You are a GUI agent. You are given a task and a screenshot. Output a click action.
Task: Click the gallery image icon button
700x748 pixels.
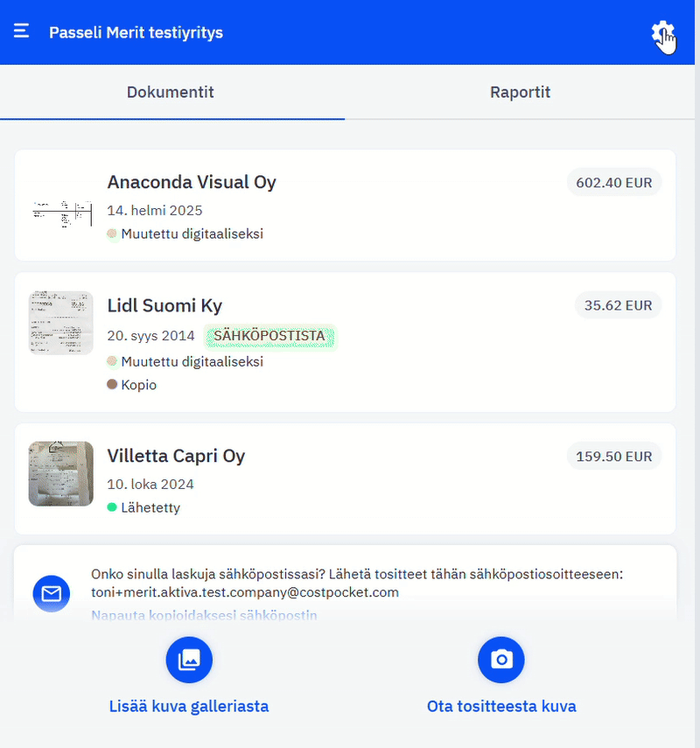(x=189, y=660)
